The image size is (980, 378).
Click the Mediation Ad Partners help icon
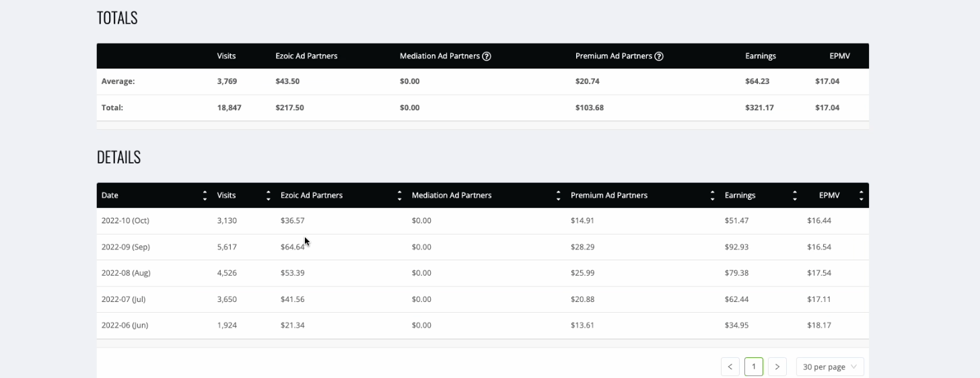click(x=487, y=56)
